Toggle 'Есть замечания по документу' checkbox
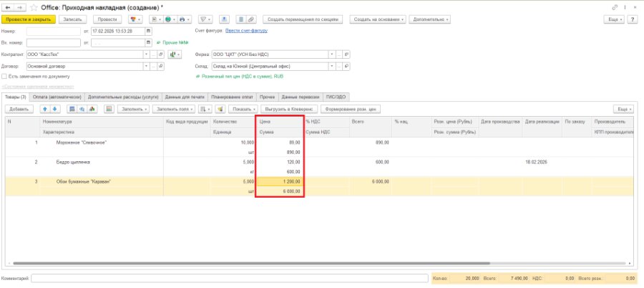Viewport: 644px width, 288px height. [4, 77]
